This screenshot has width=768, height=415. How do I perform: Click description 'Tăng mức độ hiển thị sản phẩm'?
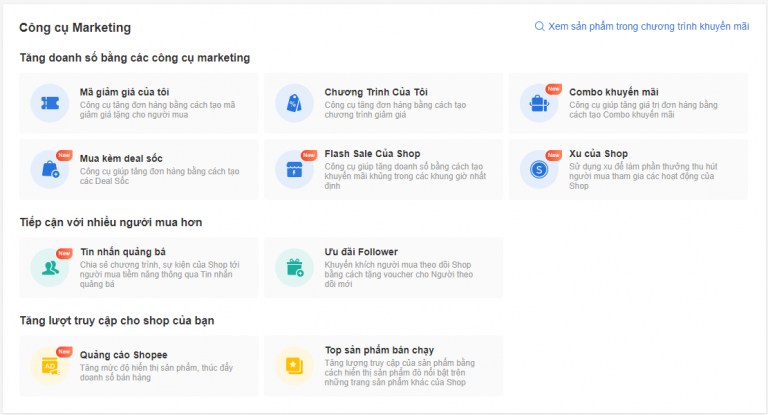[156, 373]
